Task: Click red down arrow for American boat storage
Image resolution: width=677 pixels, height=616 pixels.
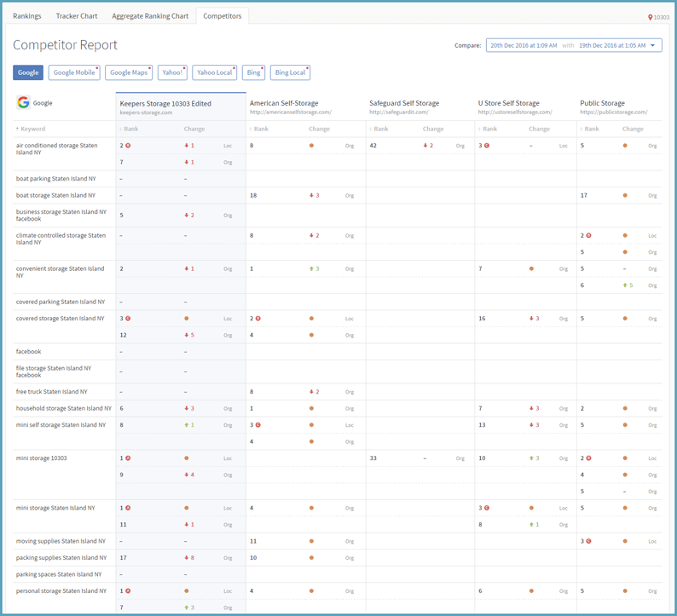Action: pos(311,195)
